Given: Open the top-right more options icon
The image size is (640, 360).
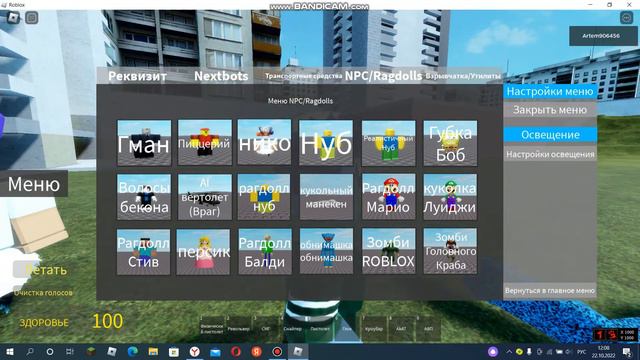Looking at the screenshot, I should (x=626, y=18).
